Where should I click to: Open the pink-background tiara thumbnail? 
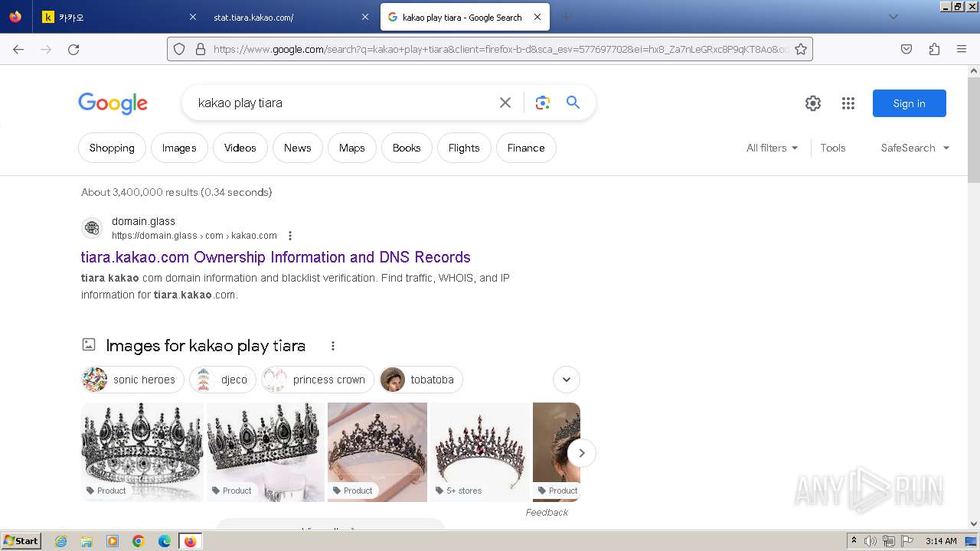[377, 452]
